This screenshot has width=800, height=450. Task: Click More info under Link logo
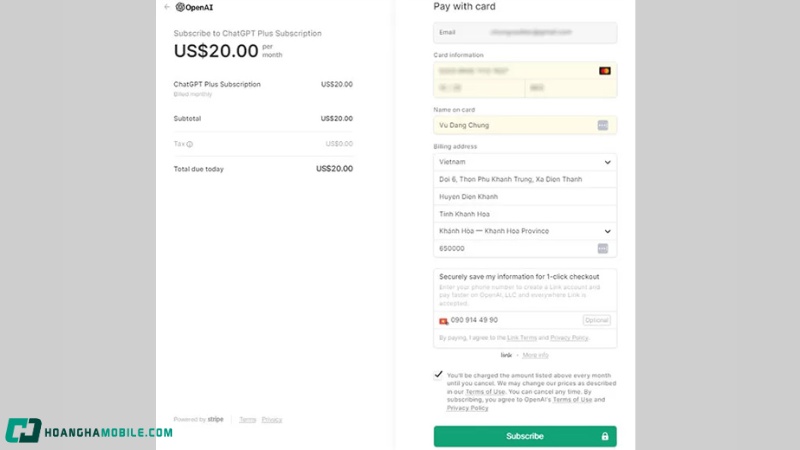(535, 355)
